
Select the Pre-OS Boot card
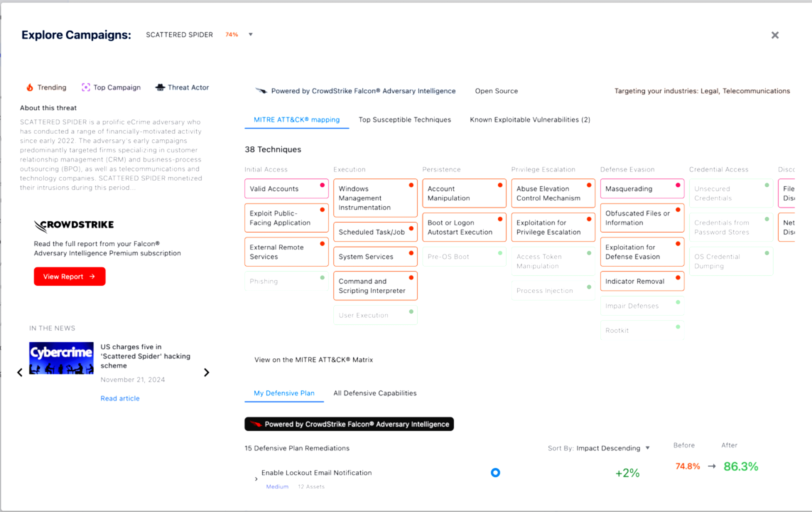464,256
